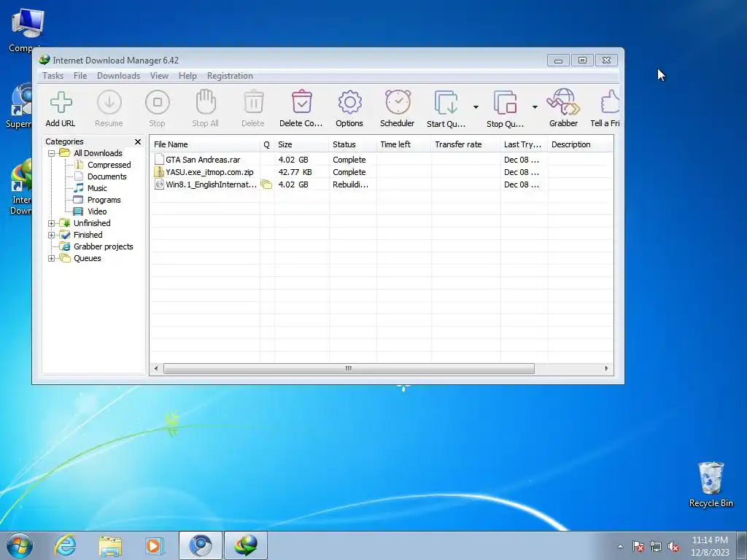
Task: Show hidden system tray icons arrow
Action: pyautogui.click(x=620, y=547)
